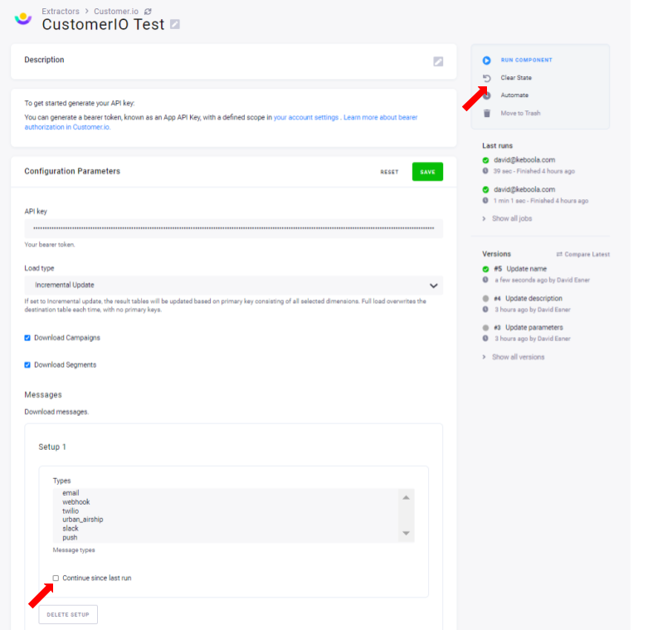Click the Delete Setup button
Image resolution: width=672 pixels, height=630 pixels.
[x=68, y=614]
